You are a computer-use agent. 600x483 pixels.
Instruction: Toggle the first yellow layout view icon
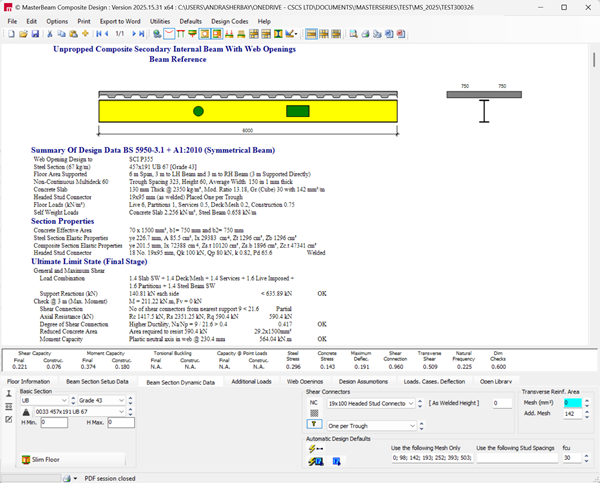311,34
